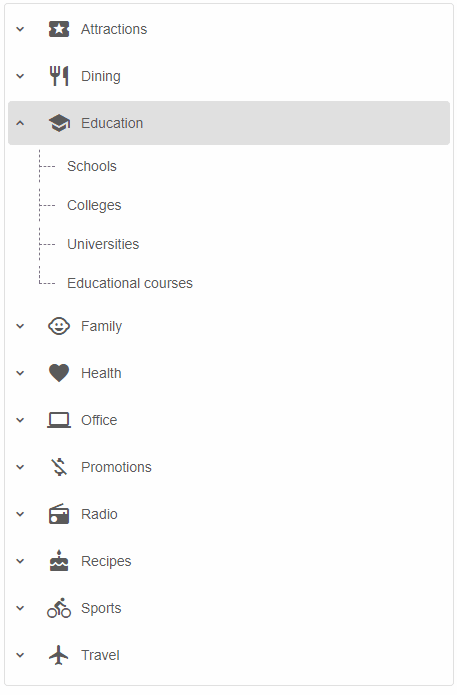Click the Office laptop icon

(x=59, y=420)
